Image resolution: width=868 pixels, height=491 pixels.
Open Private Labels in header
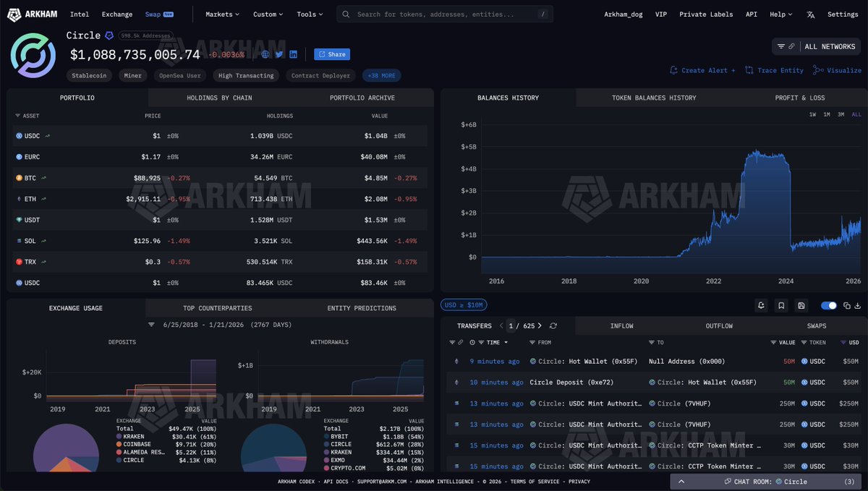(x=706, y=14)
